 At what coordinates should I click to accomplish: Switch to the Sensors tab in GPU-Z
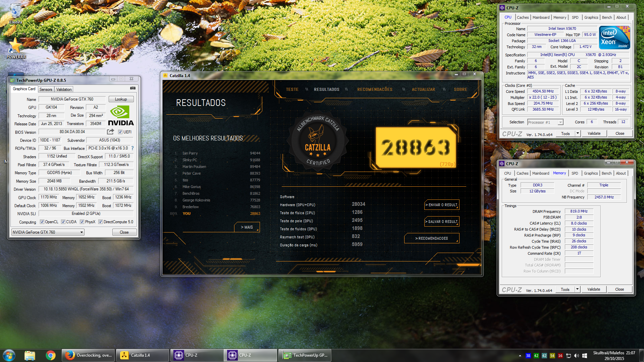point(46,89)
